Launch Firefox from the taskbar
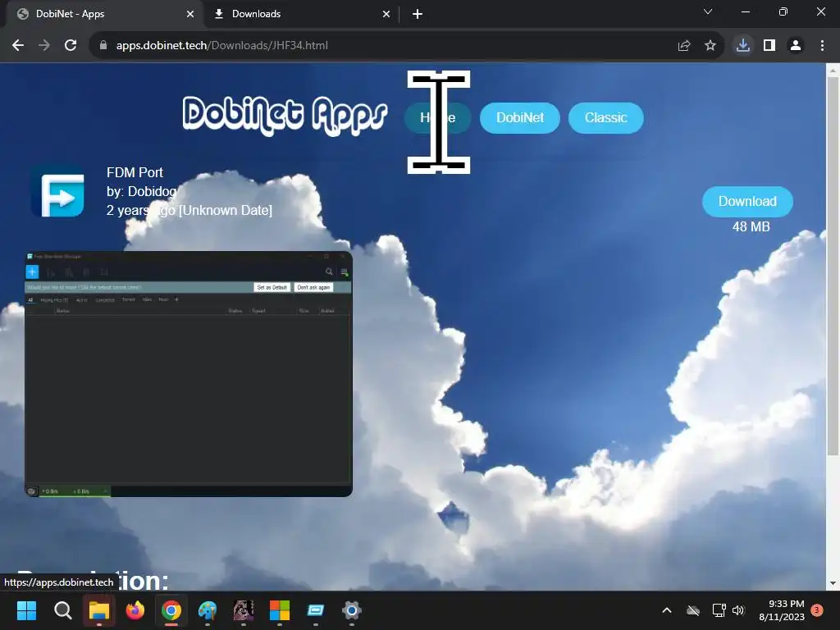 (135, 610)
